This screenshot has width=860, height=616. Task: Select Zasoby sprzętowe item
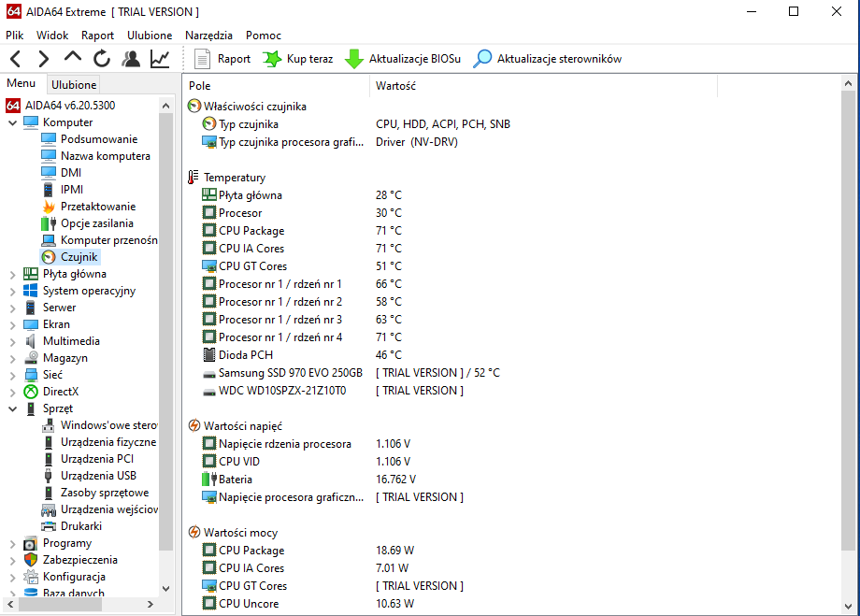coord(104,493)
